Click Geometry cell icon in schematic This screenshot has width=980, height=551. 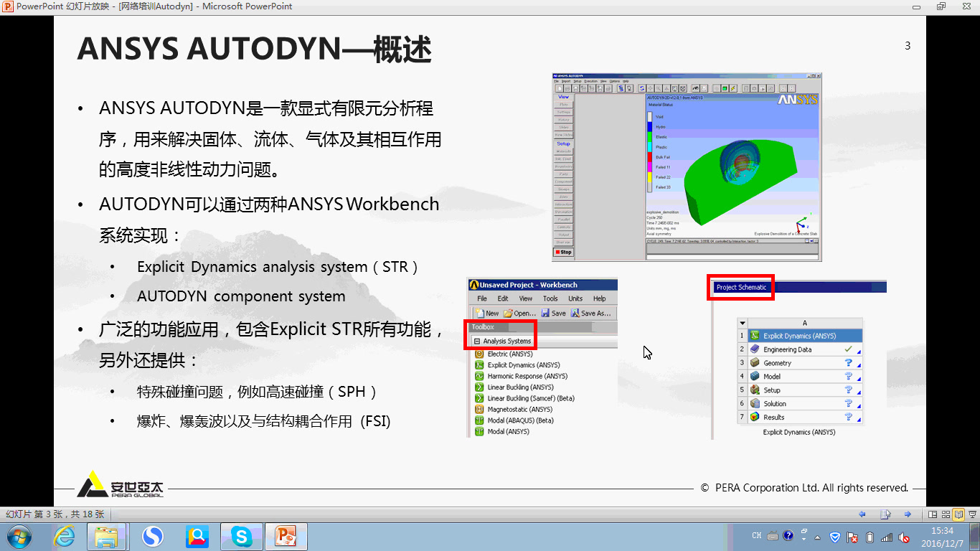(x=755, y=363)
